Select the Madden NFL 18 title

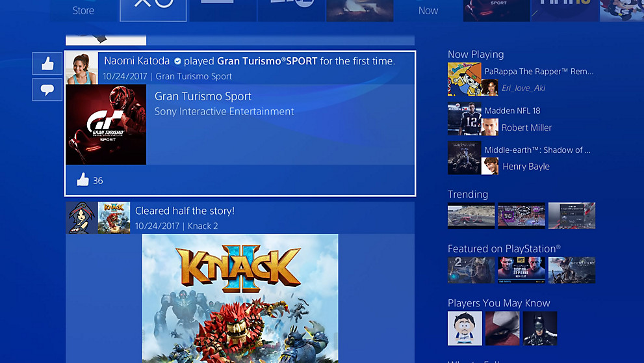(x=512, y=111)
